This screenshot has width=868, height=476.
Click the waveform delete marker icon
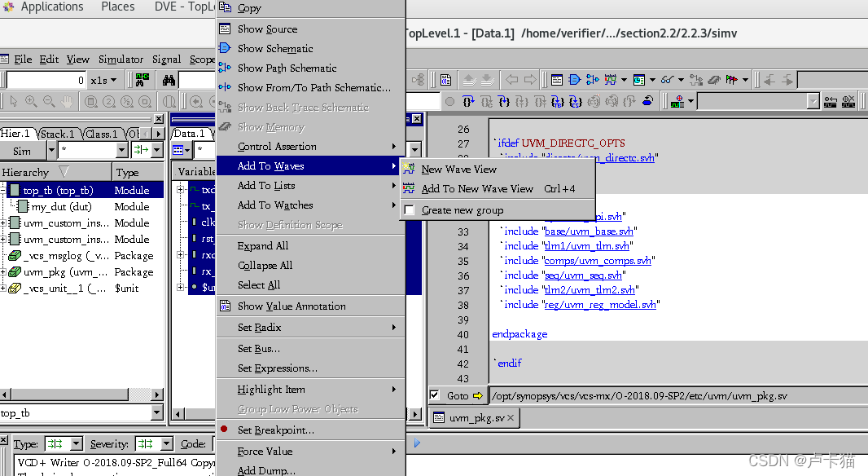[x=848, y=101]
